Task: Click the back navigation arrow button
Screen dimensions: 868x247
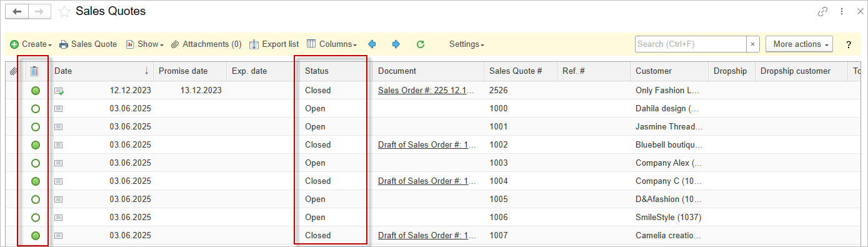Action: [x=17, y=11]
